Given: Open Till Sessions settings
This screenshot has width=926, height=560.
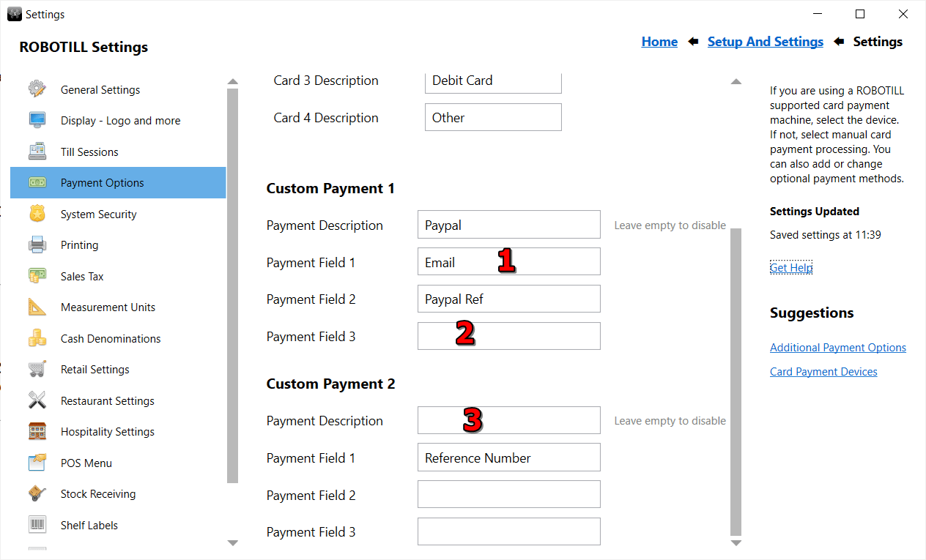Looking at the screenshot, I should tap(37, 152).
